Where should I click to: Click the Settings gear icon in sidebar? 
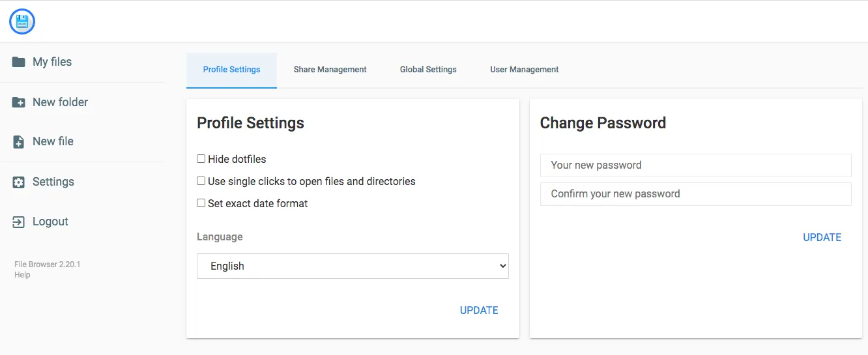(19, 182)
